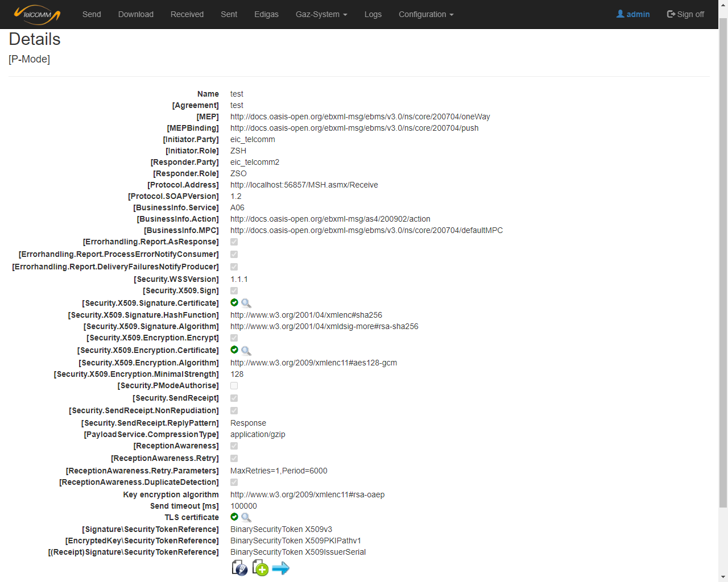The width and height of the screenshot is (728, 582).
Task: Click the MaxRetries=1,Period=6000 value
Action: [279, 471]
